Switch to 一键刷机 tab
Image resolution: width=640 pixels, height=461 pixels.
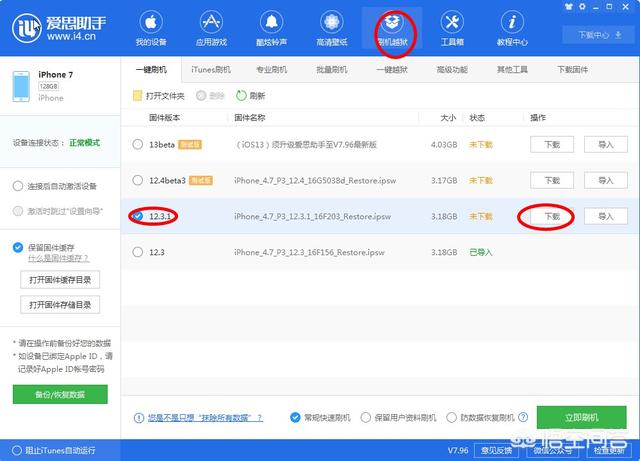click(151, 70)
